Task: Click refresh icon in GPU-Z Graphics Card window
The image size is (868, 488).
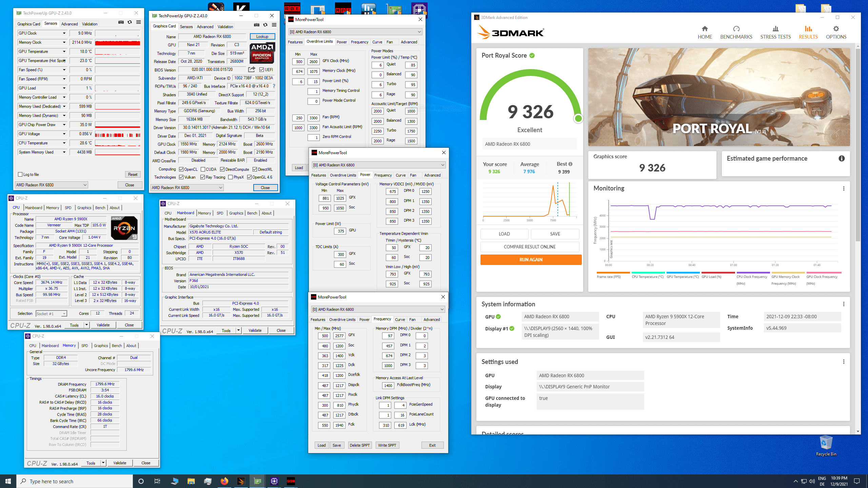Action: coord(265,25)
